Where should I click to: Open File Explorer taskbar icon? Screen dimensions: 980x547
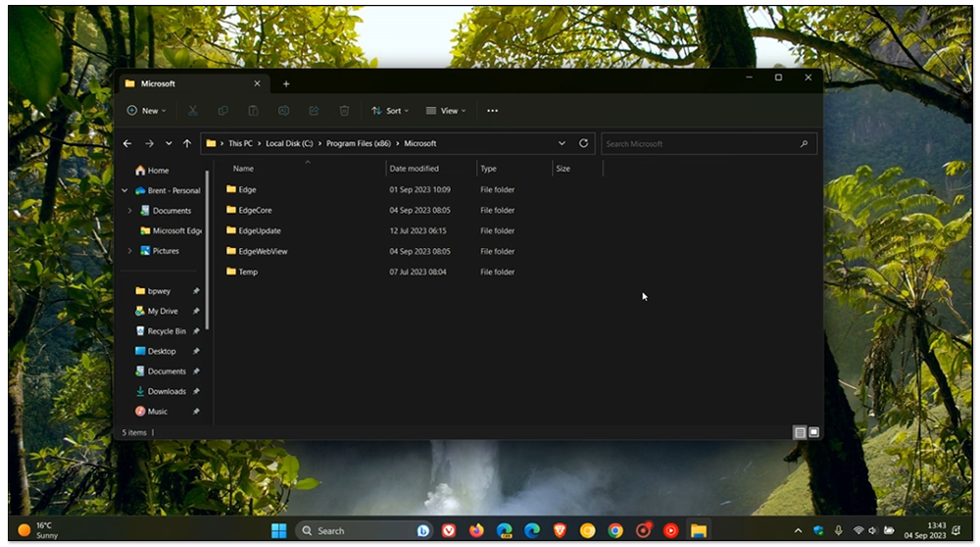(699, 530)
